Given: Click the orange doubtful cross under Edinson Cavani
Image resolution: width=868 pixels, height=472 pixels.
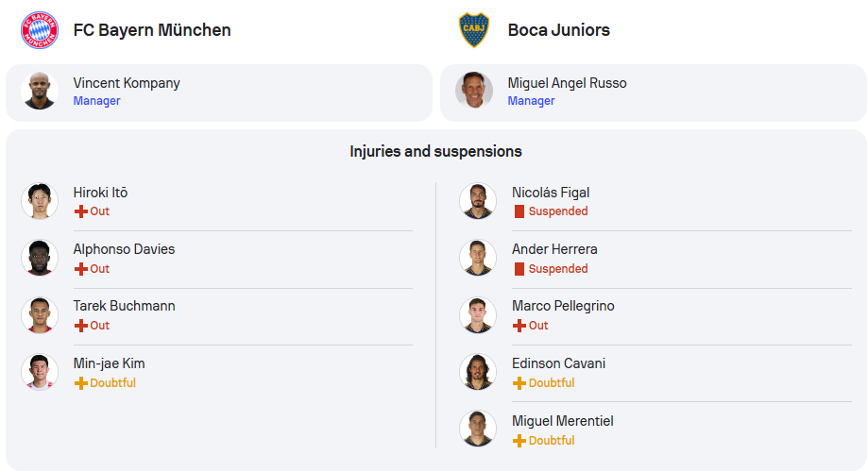Looking at the screenshot, I should 519,383.
